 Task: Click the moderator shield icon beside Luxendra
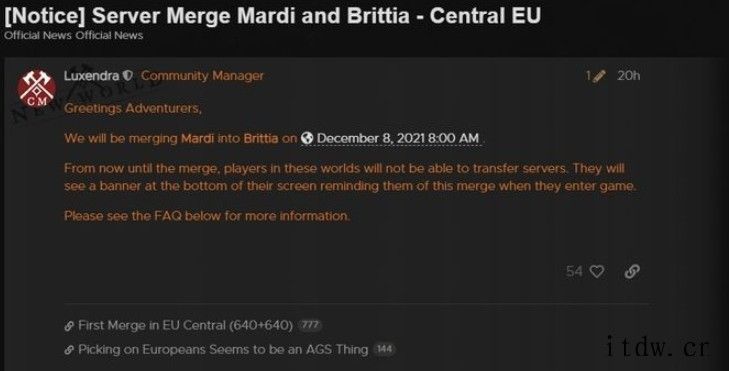click(x=128, y=76)
